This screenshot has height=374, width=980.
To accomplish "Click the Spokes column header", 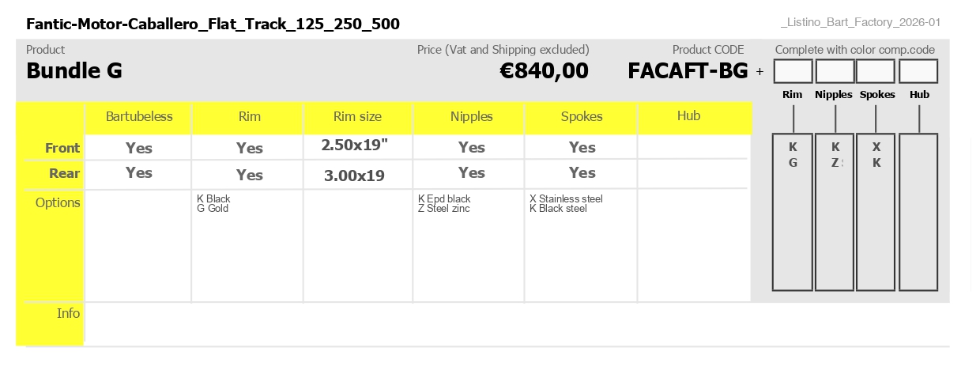I will (x=582, y=117).
